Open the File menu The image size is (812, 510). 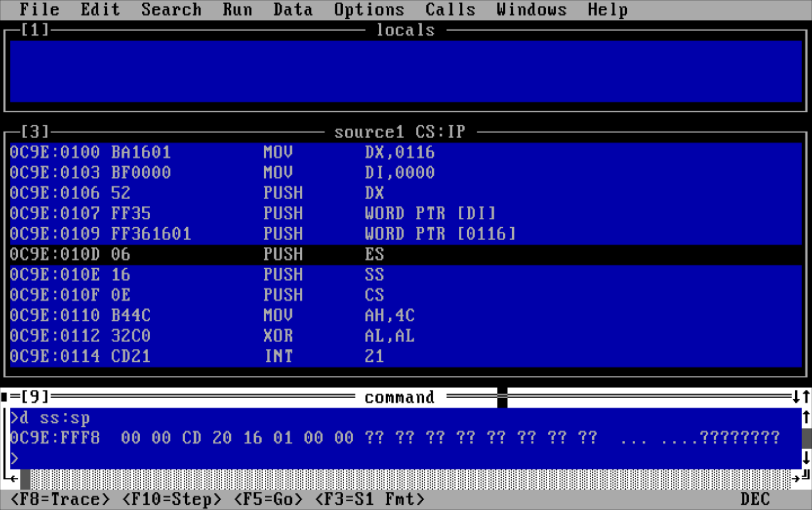[39, 9]
